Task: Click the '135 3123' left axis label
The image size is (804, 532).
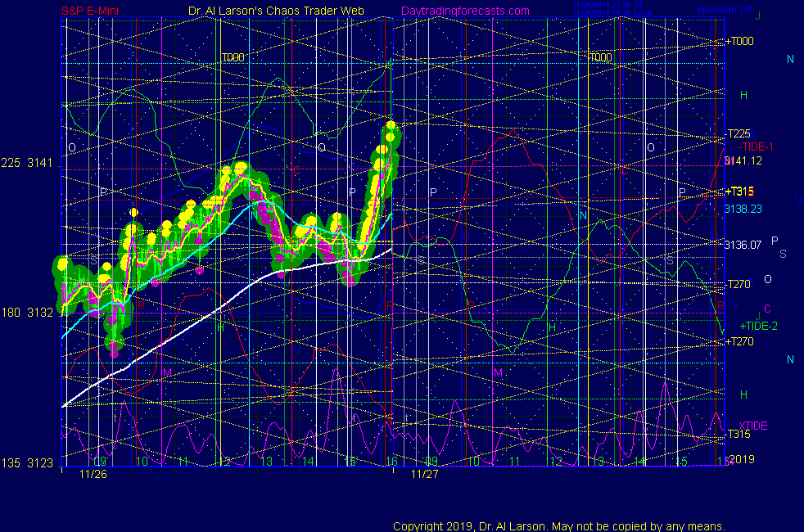Action: point(27,463)
